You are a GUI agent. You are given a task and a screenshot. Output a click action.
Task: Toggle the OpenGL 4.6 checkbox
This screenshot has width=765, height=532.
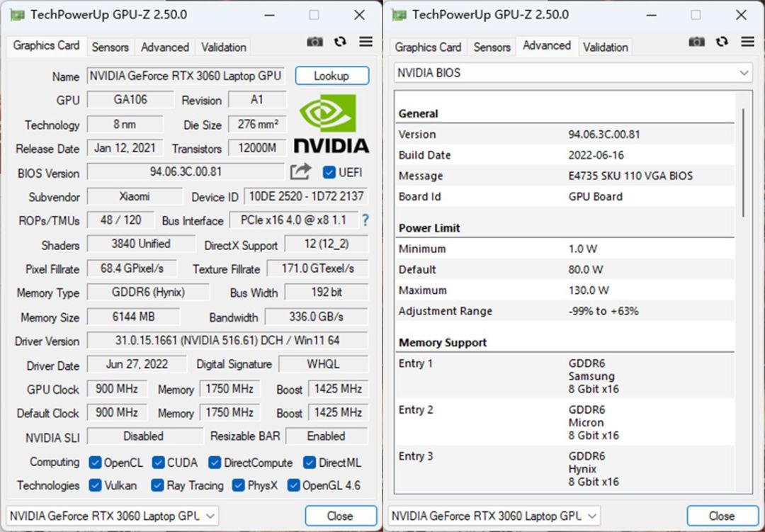(293, 485)
